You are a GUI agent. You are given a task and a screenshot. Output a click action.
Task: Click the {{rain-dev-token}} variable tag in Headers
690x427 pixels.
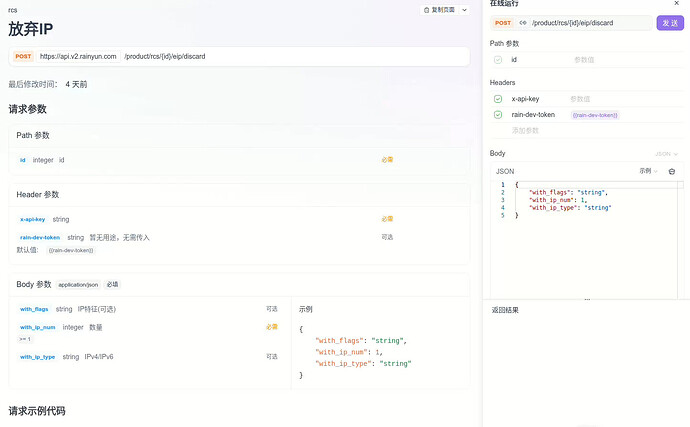tap(595, 115)
